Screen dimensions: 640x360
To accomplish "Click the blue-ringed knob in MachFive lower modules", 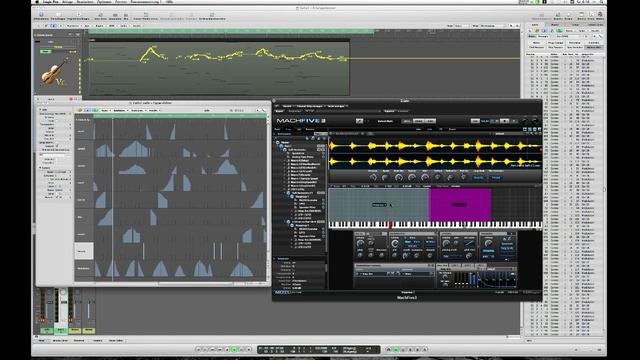I will point(395,243).
